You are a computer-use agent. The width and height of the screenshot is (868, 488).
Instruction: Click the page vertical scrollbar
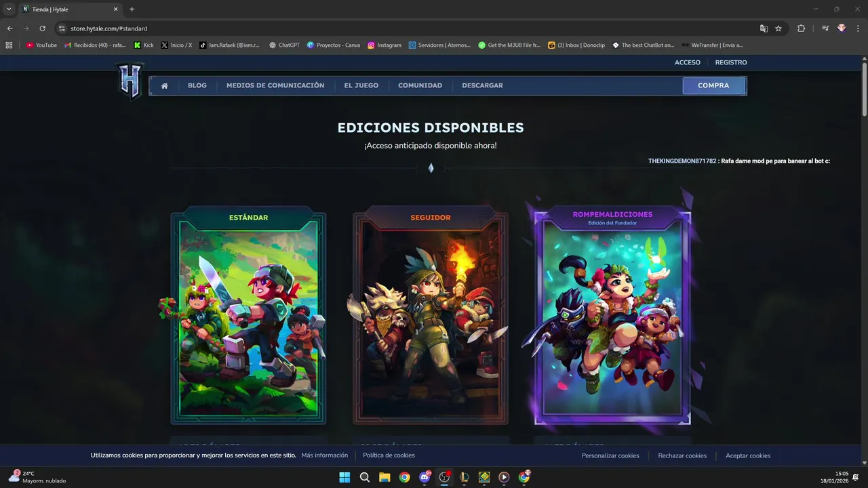(864, 88)
